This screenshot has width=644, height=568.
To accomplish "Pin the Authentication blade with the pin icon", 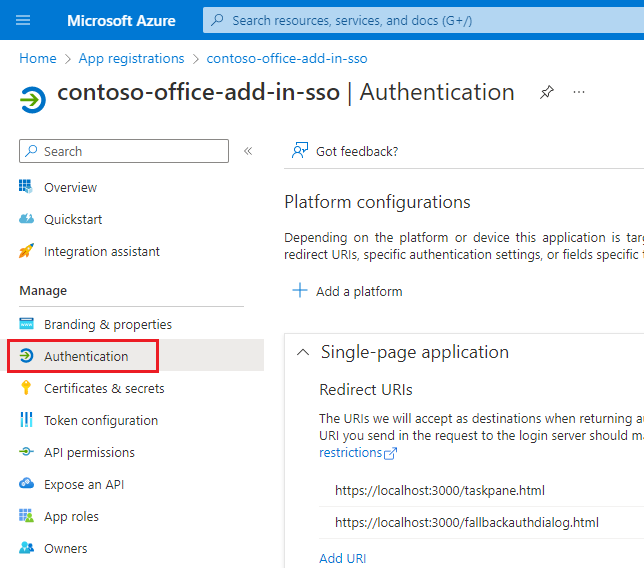I will point(546,92).
